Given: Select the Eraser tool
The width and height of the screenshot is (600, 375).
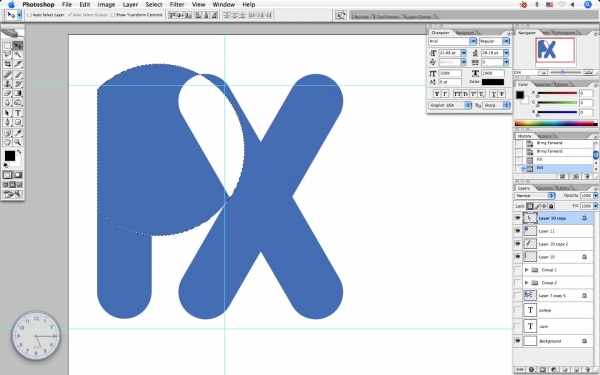Looking at the screenshot, I should (7, 93).
